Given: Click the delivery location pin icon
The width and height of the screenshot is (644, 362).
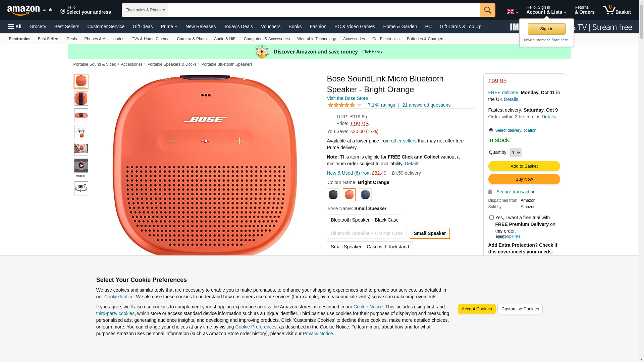Looking at the screenshot, I should pos(491,130).
